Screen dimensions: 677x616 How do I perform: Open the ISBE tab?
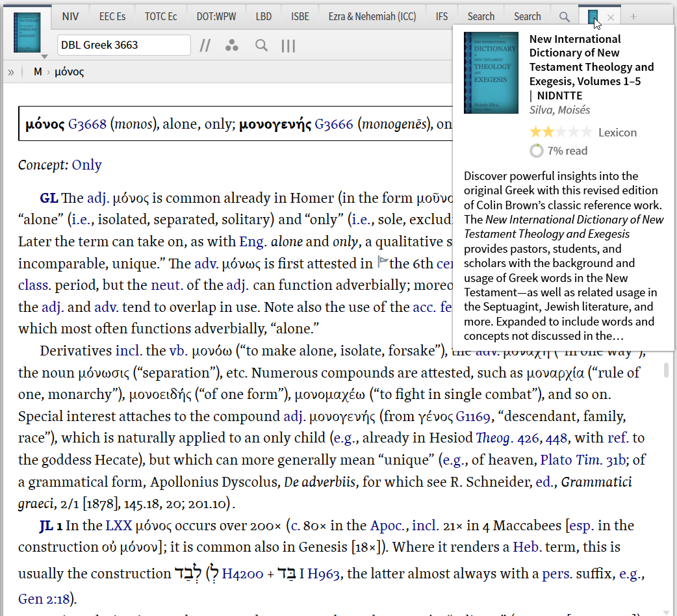coord(300,16)
